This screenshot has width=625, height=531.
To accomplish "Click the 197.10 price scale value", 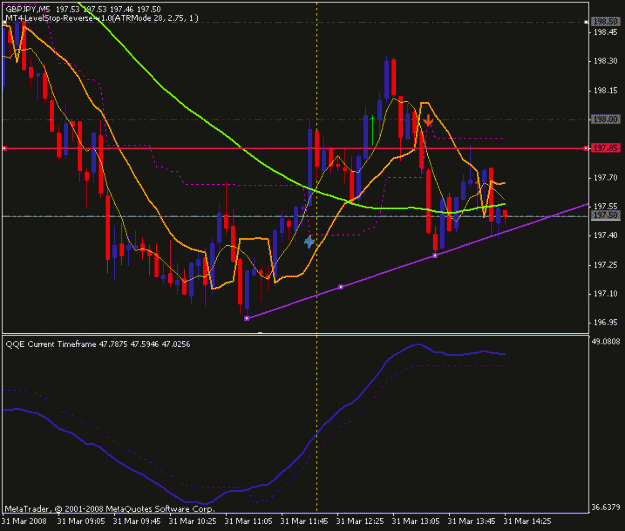I will [605, 293].
